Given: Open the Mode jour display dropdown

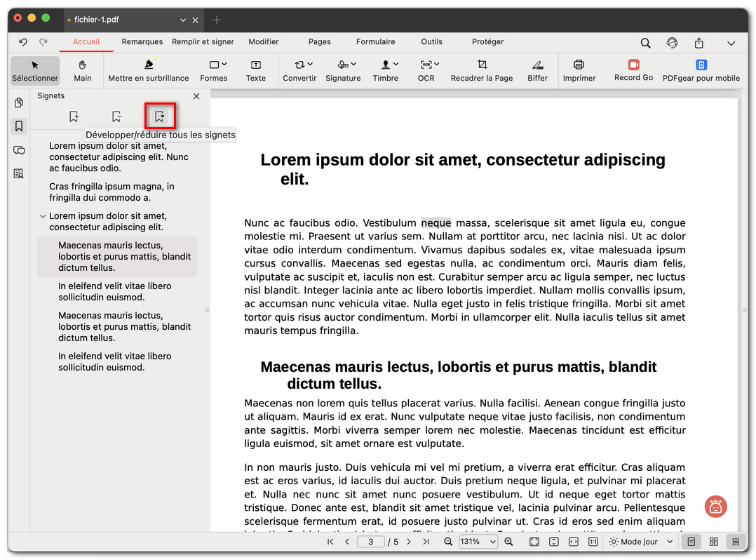Looking at the screenshot, I should pyautogui.click(x=639, y=541).
